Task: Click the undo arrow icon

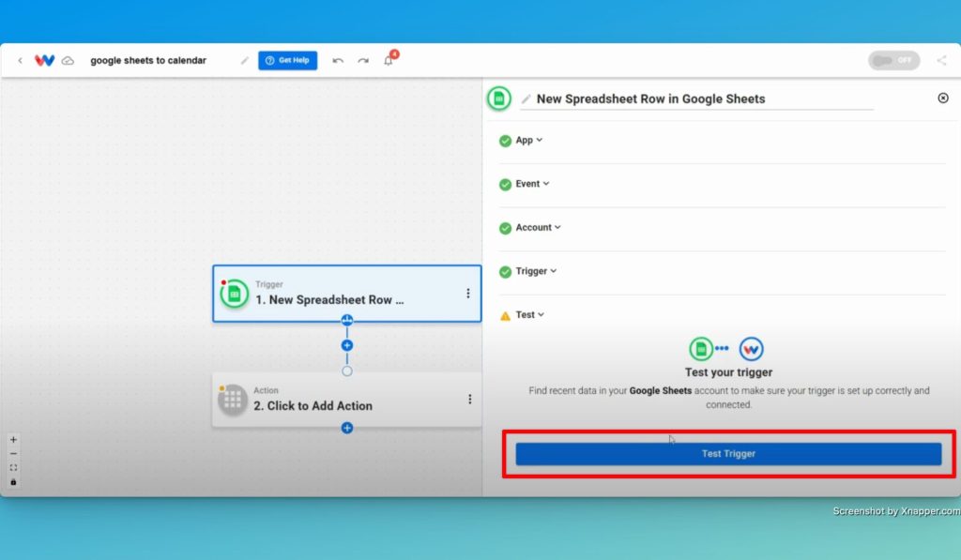Action: pyautogui.click(x=338, y=61)
